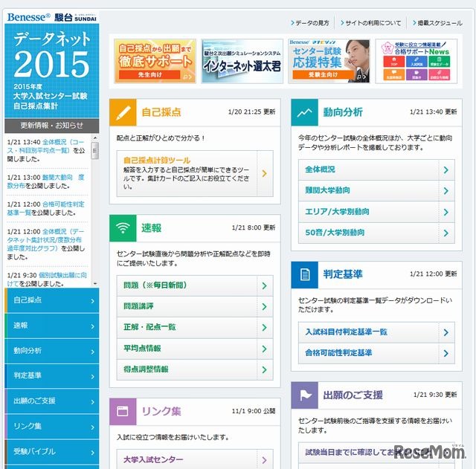Open sidebar menu リンク集
Viewport: 476px width, 469px height.
coord(52,427)
